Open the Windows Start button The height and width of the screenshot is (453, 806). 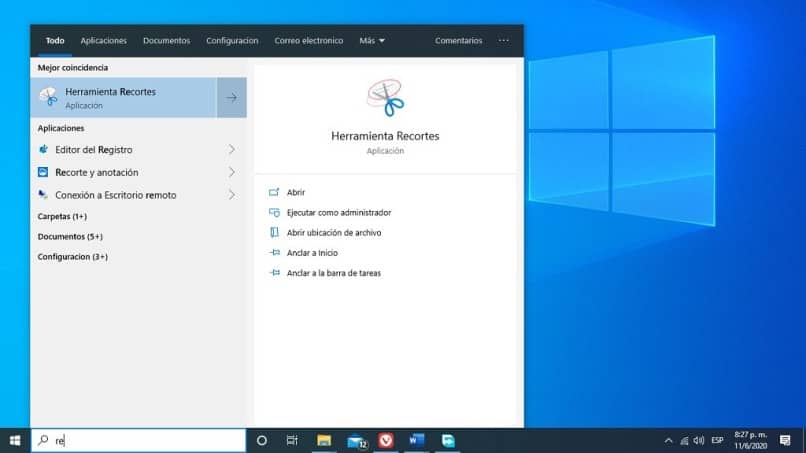15,441
